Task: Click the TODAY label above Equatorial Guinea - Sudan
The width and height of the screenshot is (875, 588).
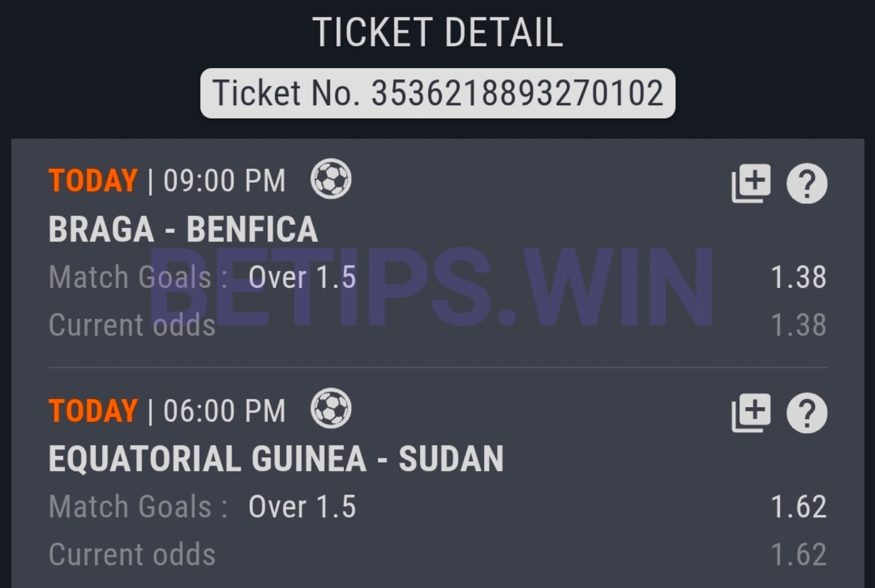Action: click(93, 410)
